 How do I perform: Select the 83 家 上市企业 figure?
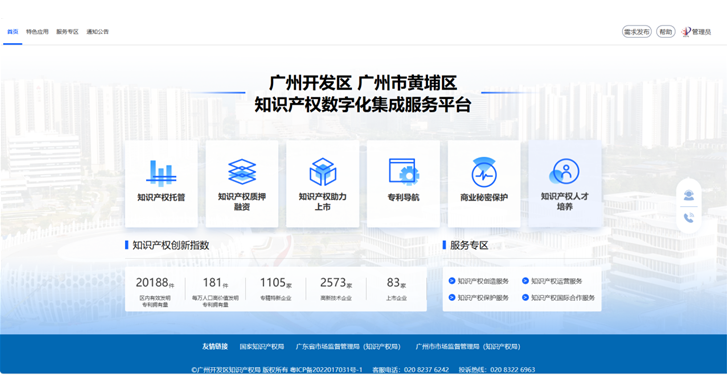tap(396, 283)
